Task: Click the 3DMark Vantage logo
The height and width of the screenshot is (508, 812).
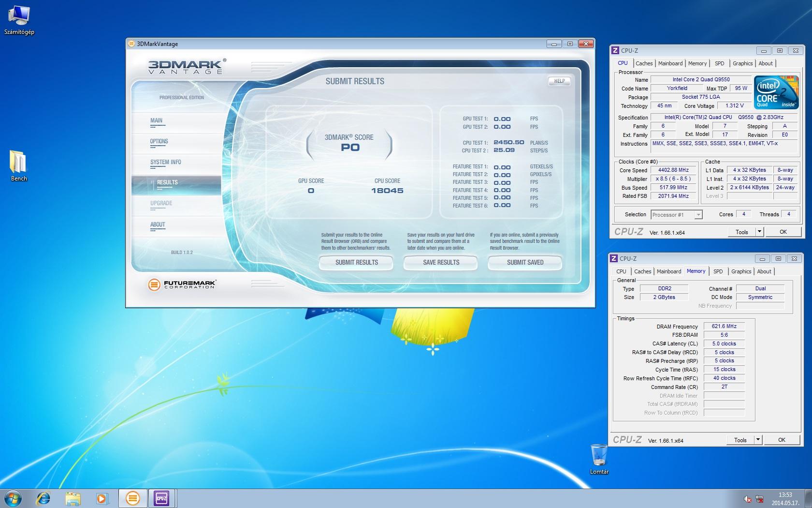Action: (x=187, y=66)
